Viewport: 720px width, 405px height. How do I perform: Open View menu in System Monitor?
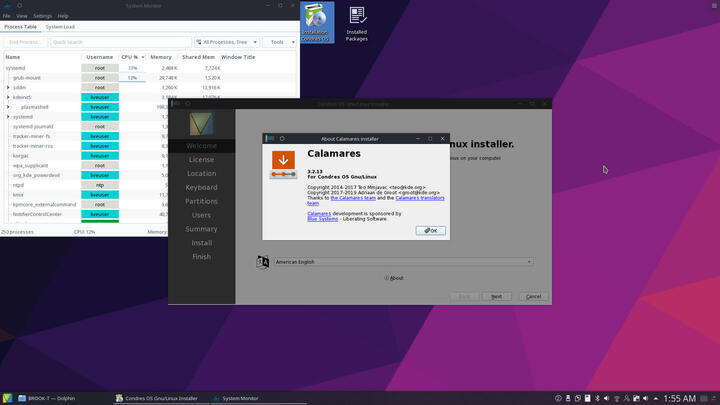pos(22,16)
